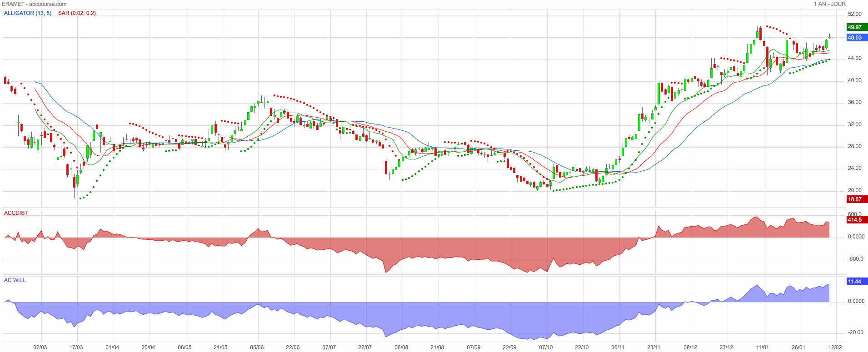The height and width of the screenshot is (352, 868).
Task: Click the 06/11 date axis label
Action: point(618,347)
